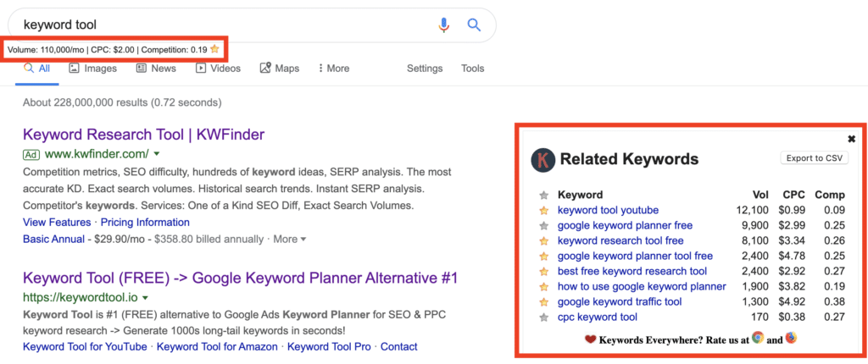Open dropdown arrow beside keywordtool.io URL
The width and height of the screenshot is (868, 364).
(x=146, y=298)
